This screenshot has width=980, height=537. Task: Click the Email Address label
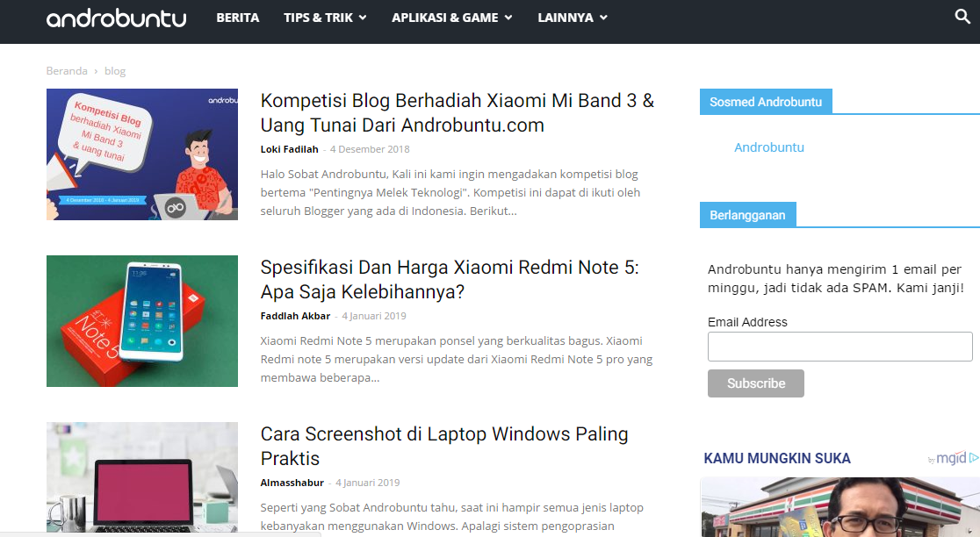(747, 322)
